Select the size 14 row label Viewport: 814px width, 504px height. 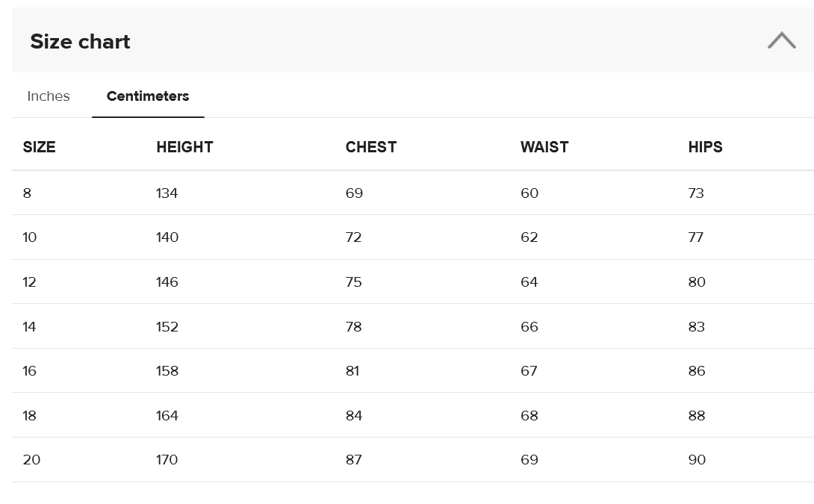(x=30, y=327)
